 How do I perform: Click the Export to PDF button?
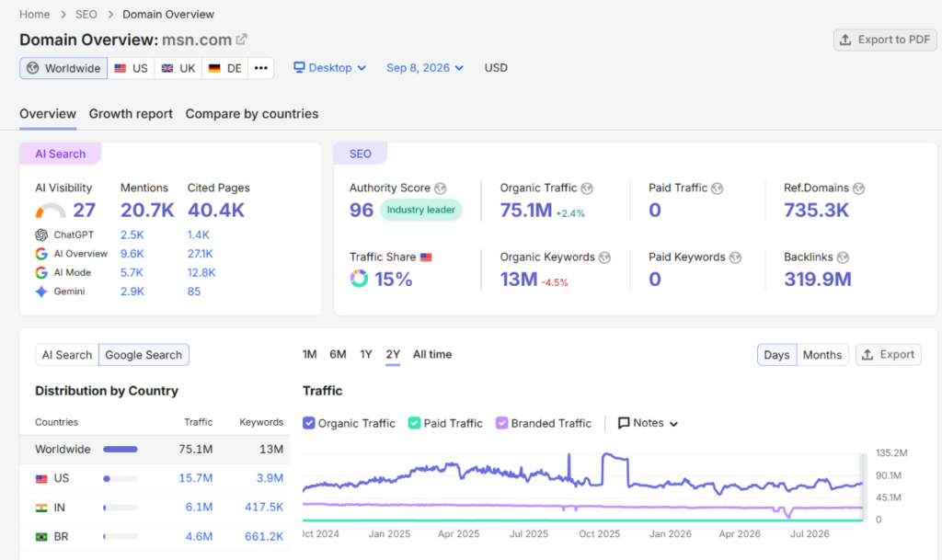coord(885,40)
